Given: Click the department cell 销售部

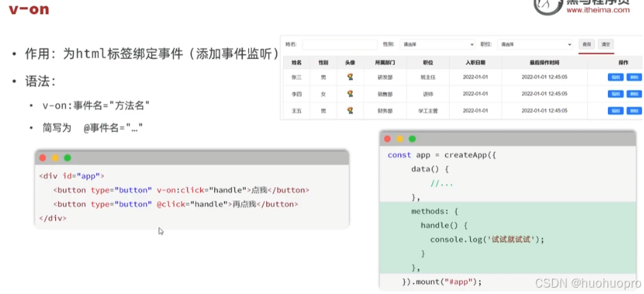Looking at the screenshot, I should click(385, 94).
